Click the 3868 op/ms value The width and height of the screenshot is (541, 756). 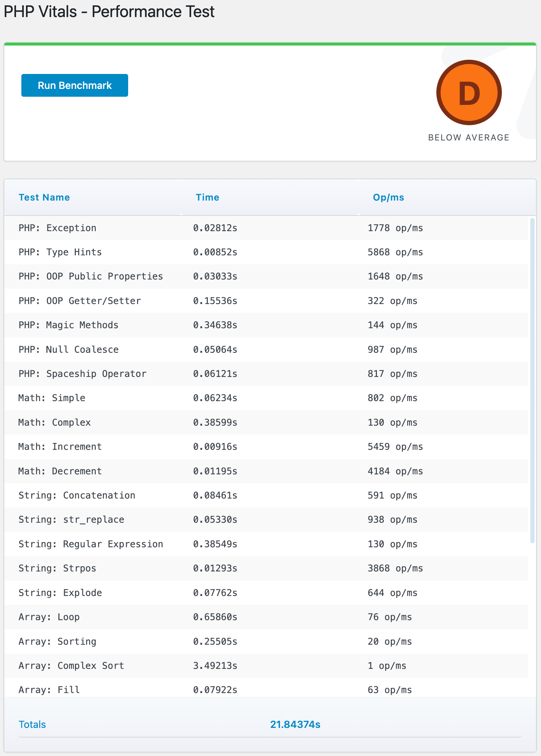coord(395,568)
